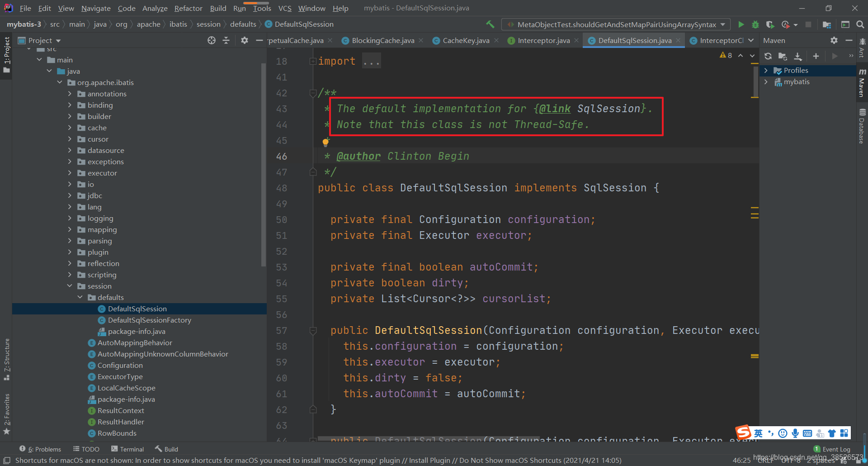Click Maven generate sources folder icon
The height and width of the screenshot is (466, 868).
pos(783,56)
